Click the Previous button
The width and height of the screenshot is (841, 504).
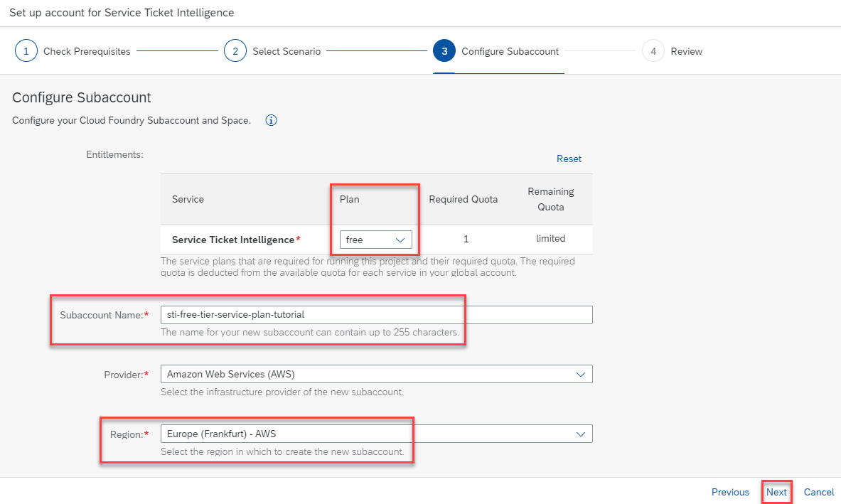[730, 492]
